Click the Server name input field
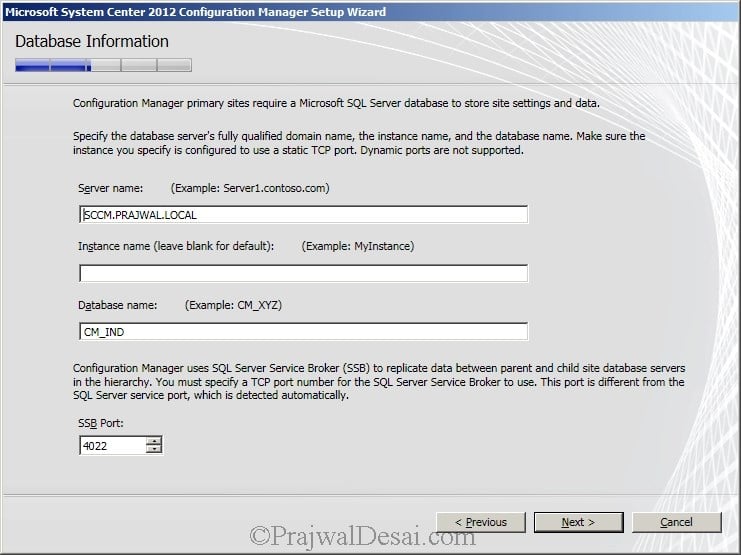This screenshot has height=555, width=741. coord(303,215)
